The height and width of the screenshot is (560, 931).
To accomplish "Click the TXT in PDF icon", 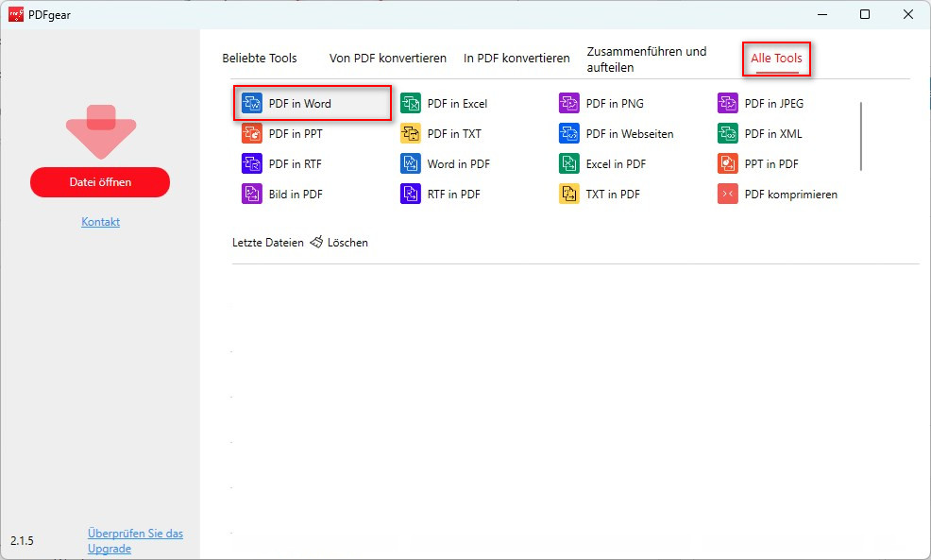I will point(568,195).
